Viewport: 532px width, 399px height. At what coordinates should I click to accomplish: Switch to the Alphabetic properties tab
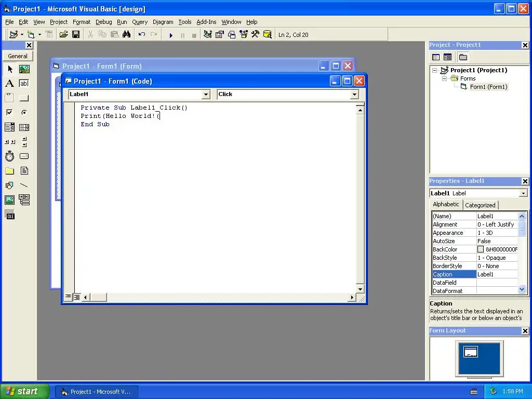click(446, 204)
